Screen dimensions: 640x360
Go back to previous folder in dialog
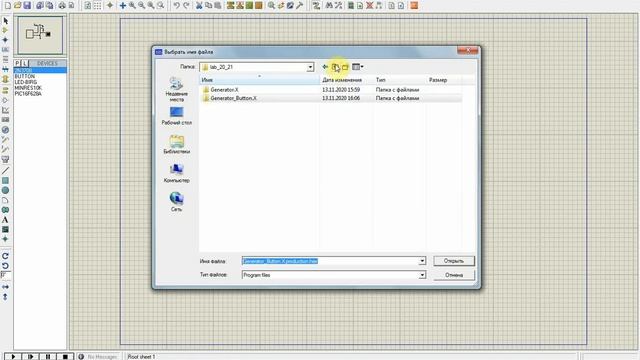[325, 67]
